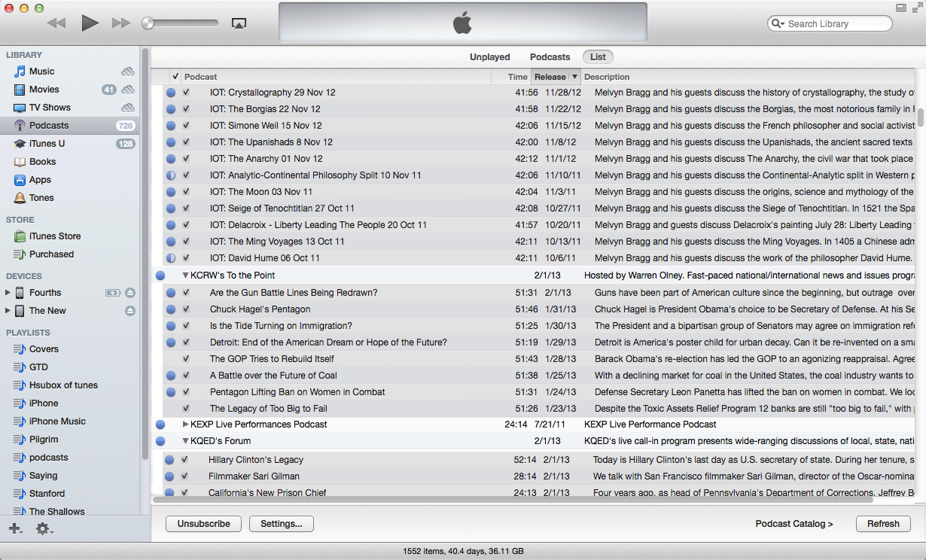Click the iCloud icon next to TV Shows

click(128, 108)
